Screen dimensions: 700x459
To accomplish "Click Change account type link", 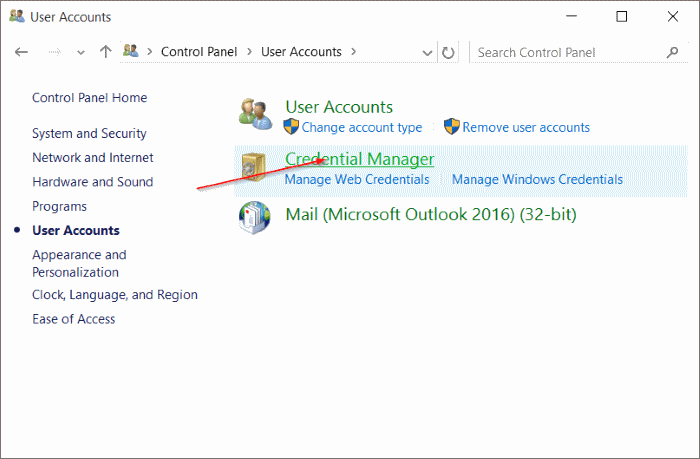I will click(361, 128).
